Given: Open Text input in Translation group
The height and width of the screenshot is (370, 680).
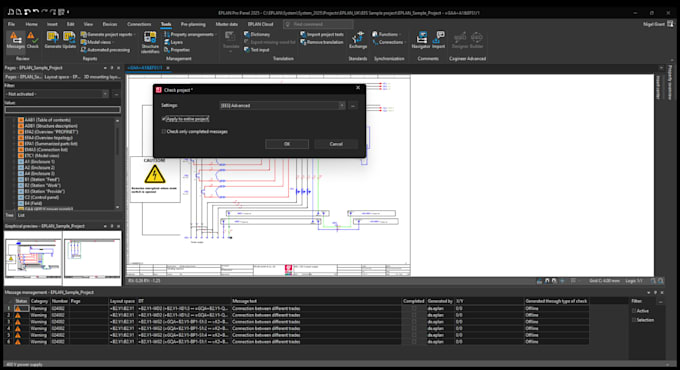Looking at the screenshot, I should click(x=257, y=50).
